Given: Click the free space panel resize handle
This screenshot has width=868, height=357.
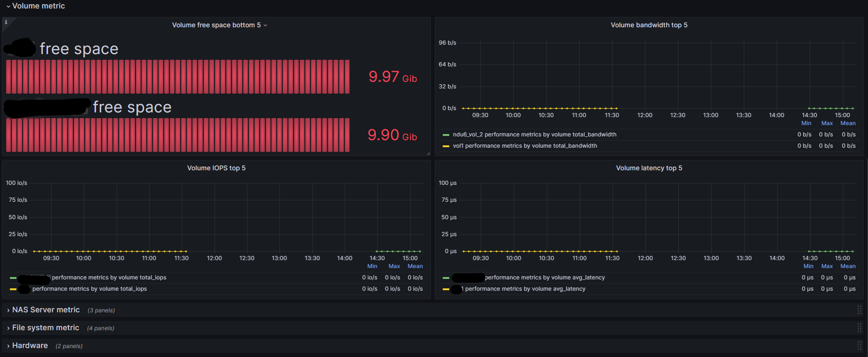Looking at the screenshot, I should (428, 153).
